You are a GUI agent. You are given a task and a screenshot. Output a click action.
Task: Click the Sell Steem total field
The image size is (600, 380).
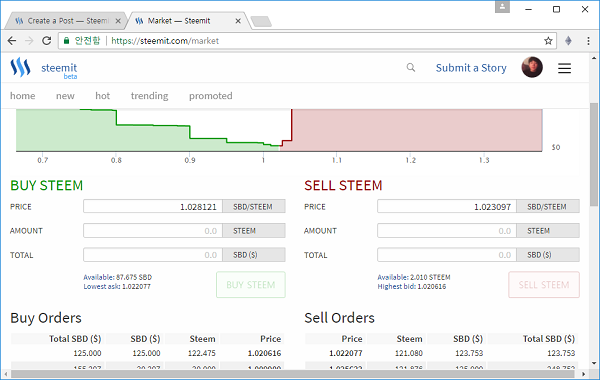point(447,255)
